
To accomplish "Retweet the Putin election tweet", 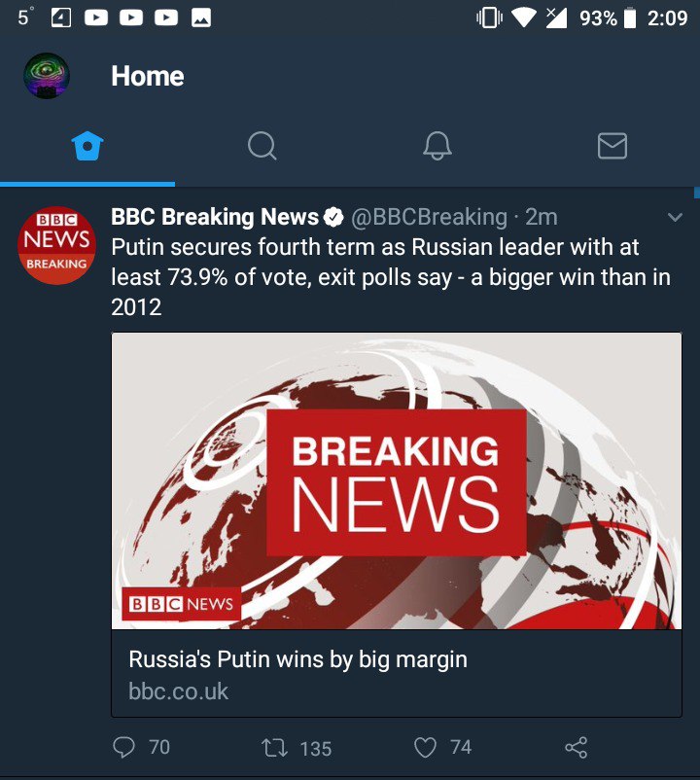I will tap(276, 748).
